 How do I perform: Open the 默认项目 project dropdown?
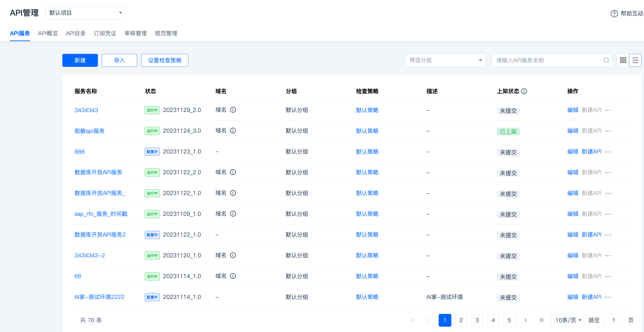85,13
